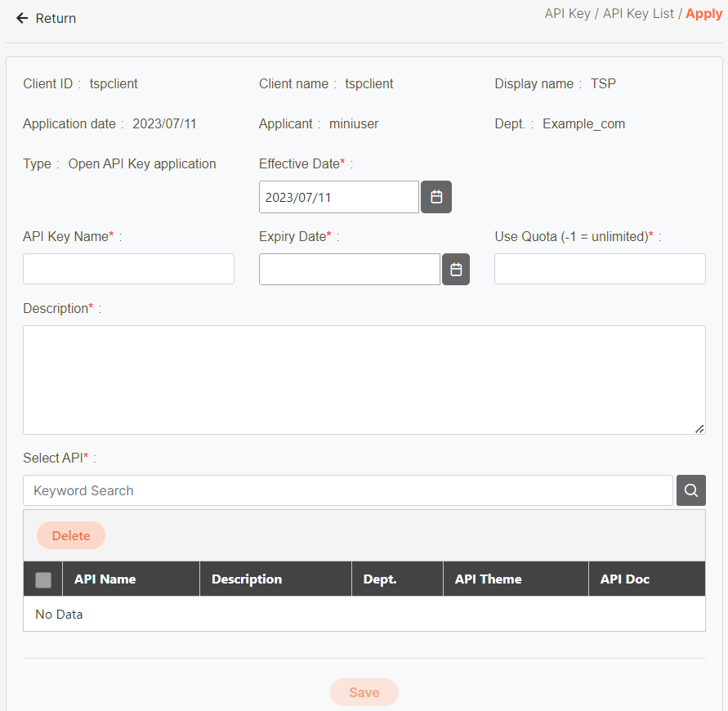Click the API Name column header
The width and height of the screenshot is (728, 711).
click(x=105, y=579)
